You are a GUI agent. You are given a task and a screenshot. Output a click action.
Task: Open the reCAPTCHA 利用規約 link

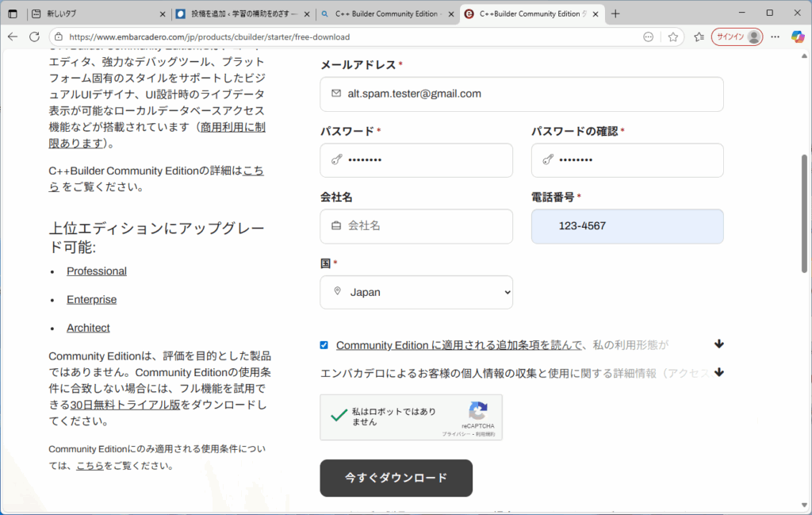(x=485, y=434)
